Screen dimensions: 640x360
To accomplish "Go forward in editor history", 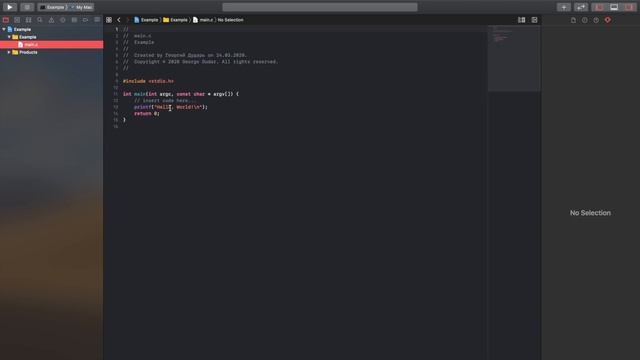I will (128, 20).
